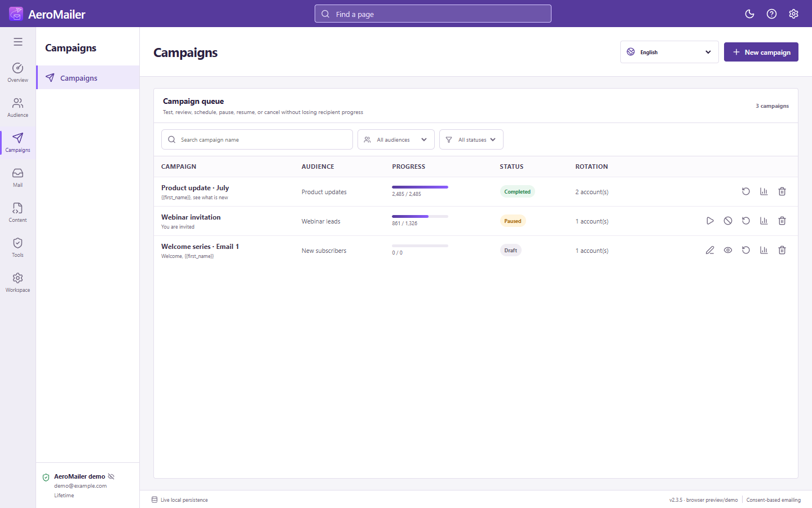Screen dimensions: 812x508
Task: Click the Paused status badge
Action: point(513,221)
